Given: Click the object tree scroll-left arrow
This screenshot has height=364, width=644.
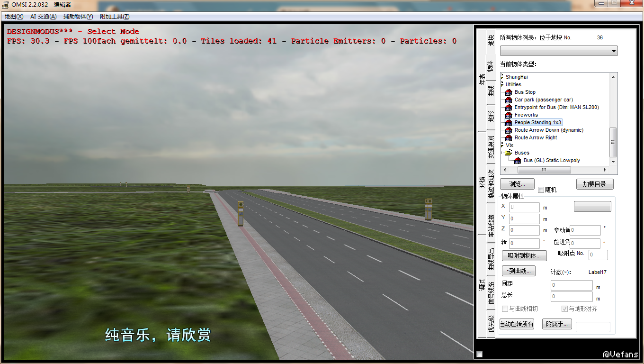Looking at the screenshot, I should [504, 170].
